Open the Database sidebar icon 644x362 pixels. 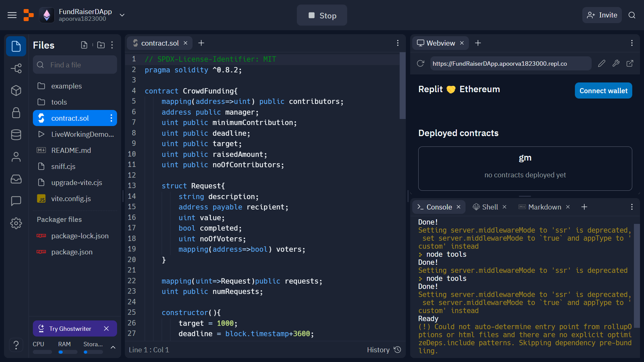pyautogui.click(x=16, y=135)
